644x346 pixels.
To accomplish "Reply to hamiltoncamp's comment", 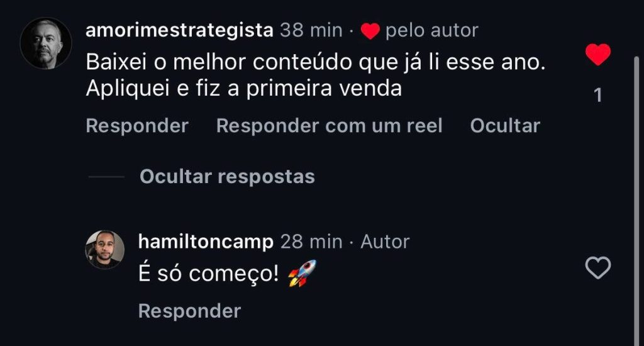I will tap(190, 311).
